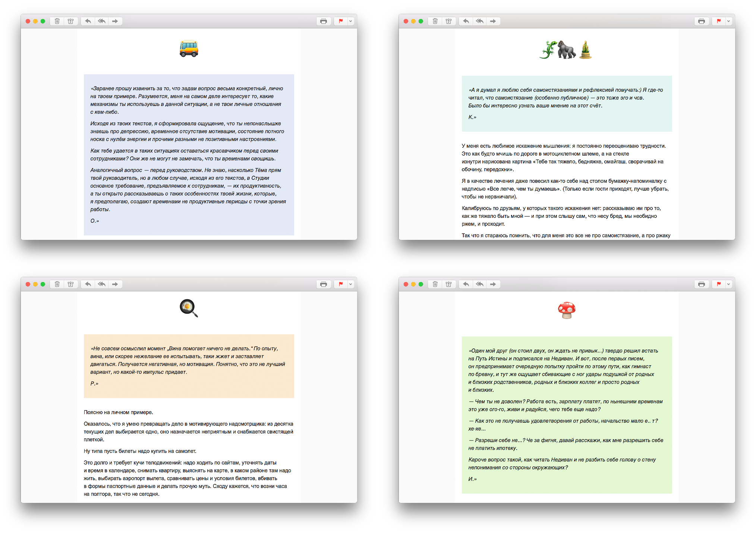Reply all in the bus emoji window
The width and height of the screenshot is (756, 535).
pyautogui.click(x=102, y=21)
